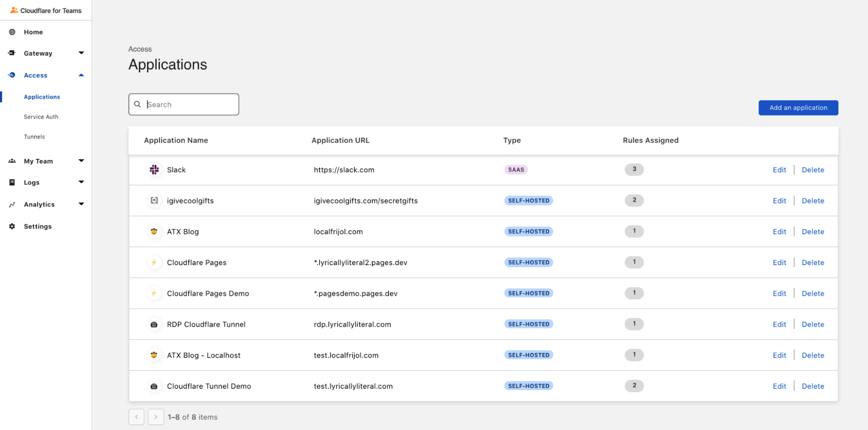Click the rdp.lyricallyliteral.com URL cell
Image resolution: width=868 pixels, height=430 pixels.
[x=352, y=324]
